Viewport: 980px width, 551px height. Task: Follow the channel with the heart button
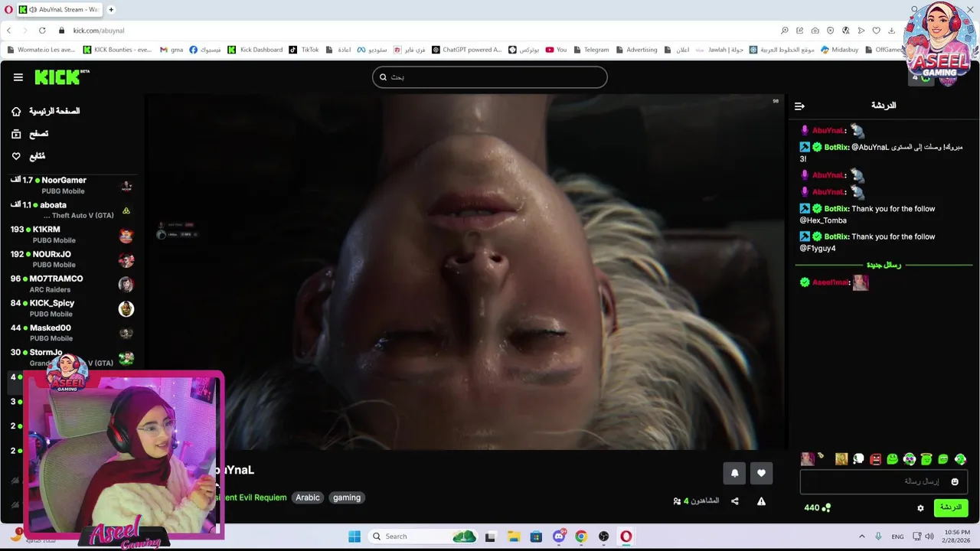(761, 473)
